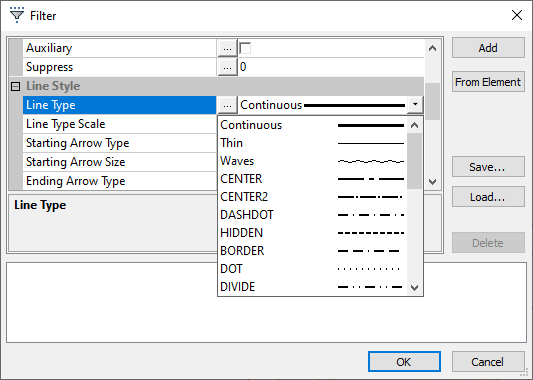
Task: Click the Suppress value field showing 0
Action: [x=331, y=67]
